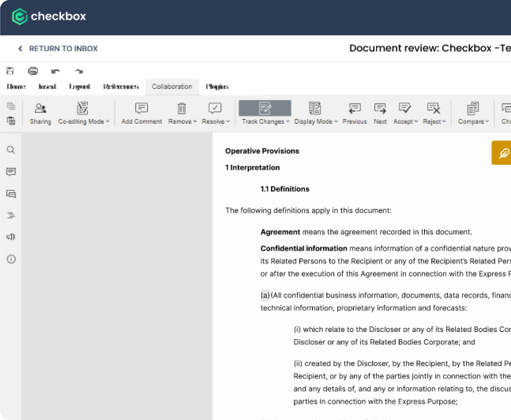
Task: Jump to the next tracked change
Action: click(x=380, y=113)
